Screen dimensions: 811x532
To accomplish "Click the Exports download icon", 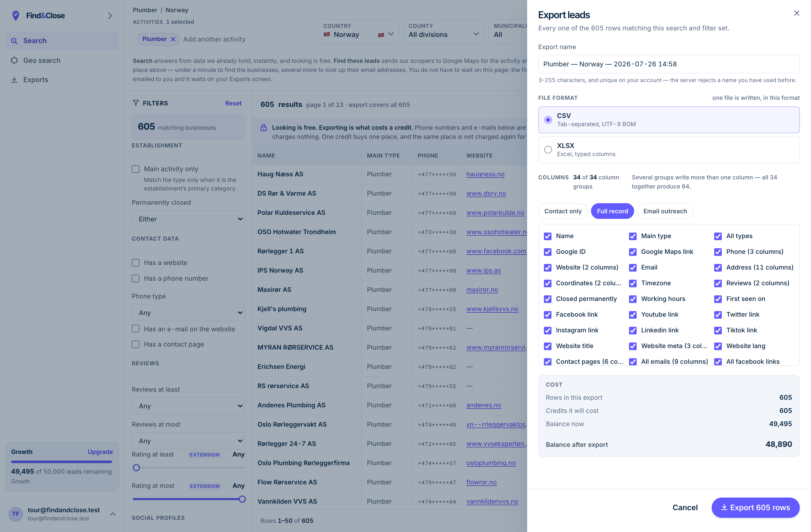I will [x=14, y=80].
